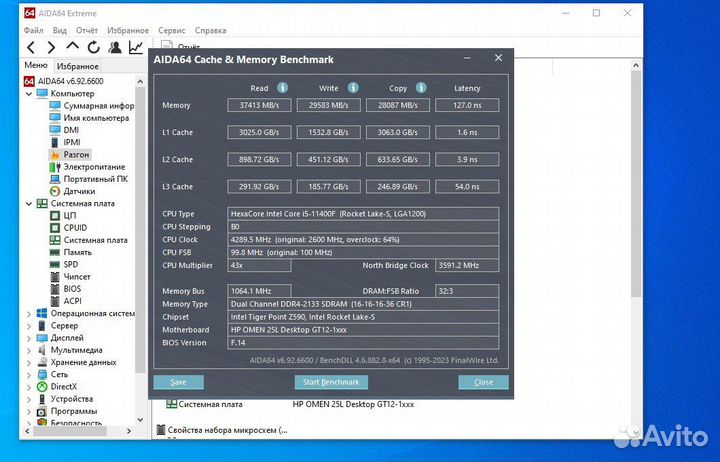Screen dimensions: 720x462
Task: Expand the Мультимедиа node
Action: point(29,350)
